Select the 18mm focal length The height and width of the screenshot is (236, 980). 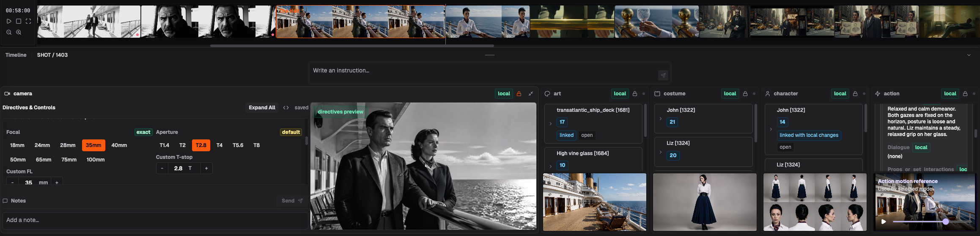(17, 145)
